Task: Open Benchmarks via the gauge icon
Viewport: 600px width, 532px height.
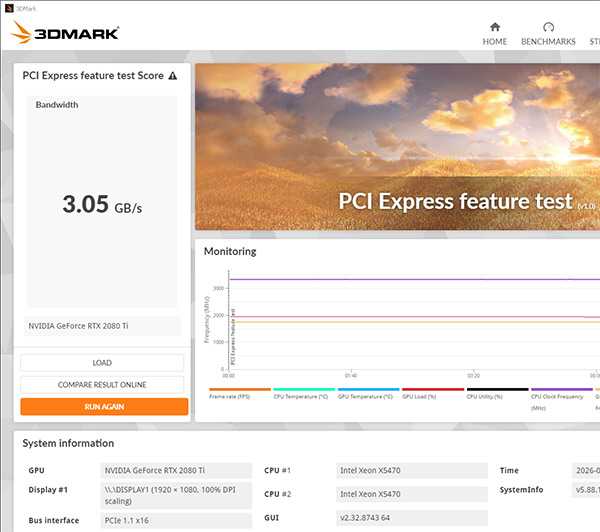Action: coord(548,27)
